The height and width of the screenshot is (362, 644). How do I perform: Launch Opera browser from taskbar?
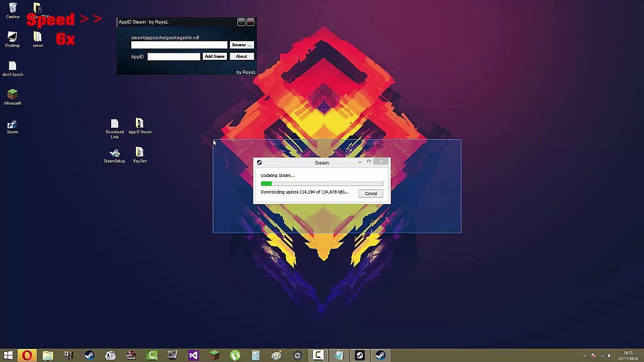pyautogui.click(x=27, y=355)
